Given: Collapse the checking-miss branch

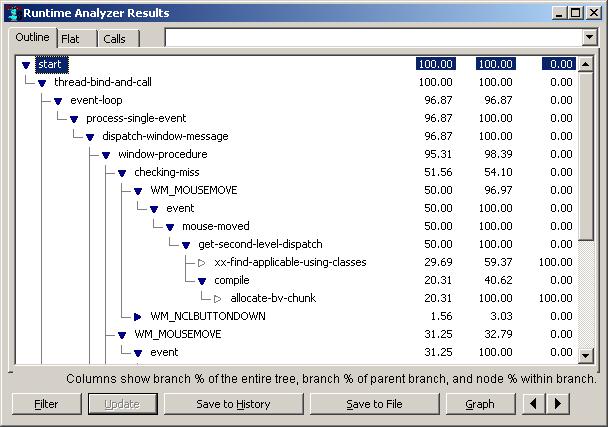Looking at the screenshot, I should (x=122, y=173).
